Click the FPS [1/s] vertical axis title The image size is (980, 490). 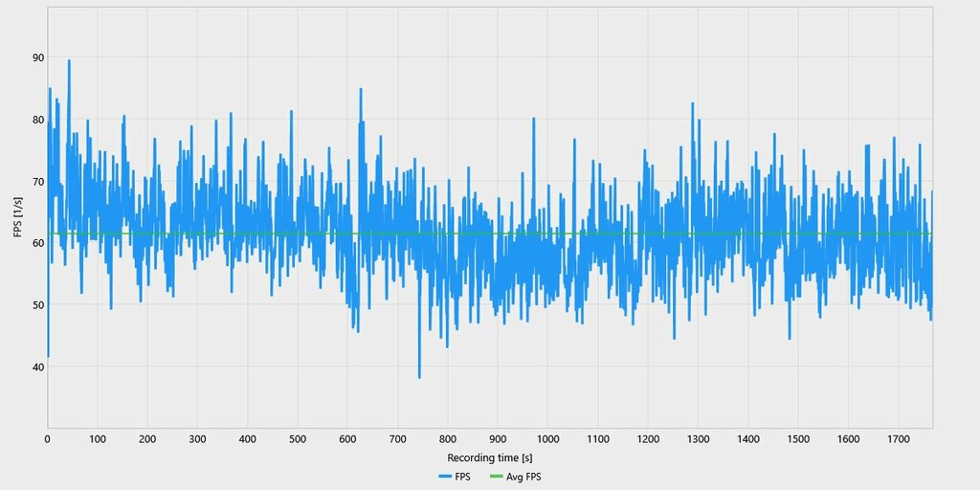(17, 218)
